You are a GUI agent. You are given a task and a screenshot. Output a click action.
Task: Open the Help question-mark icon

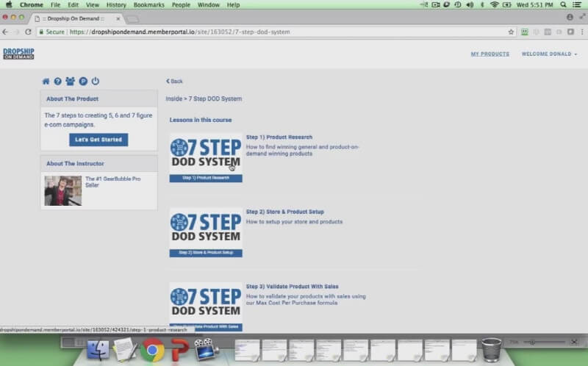click(x=58, y=81)
